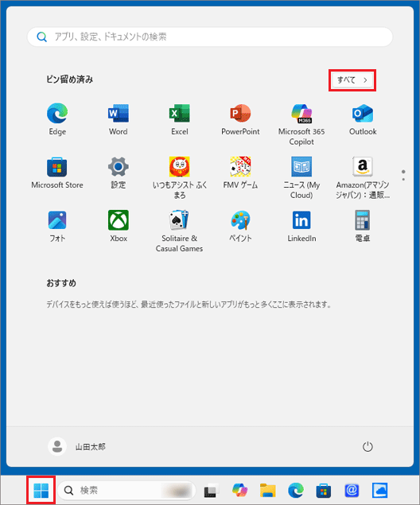Open File Explorer from the taskbar
Viewport: 420px width, 505px height.
[x=268, y=491]
